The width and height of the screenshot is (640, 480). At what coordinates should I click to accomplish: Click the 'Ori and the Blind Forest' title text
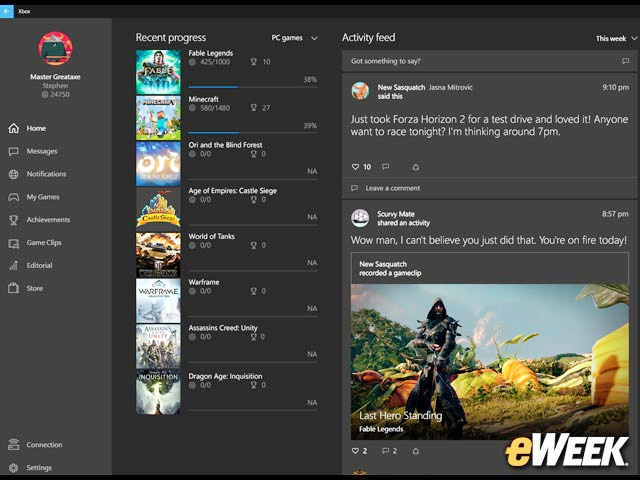(x=225, y=145)
